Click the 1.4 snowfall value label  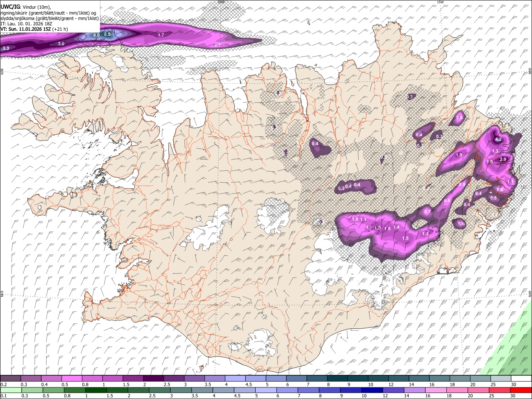(x=396, y=227)
